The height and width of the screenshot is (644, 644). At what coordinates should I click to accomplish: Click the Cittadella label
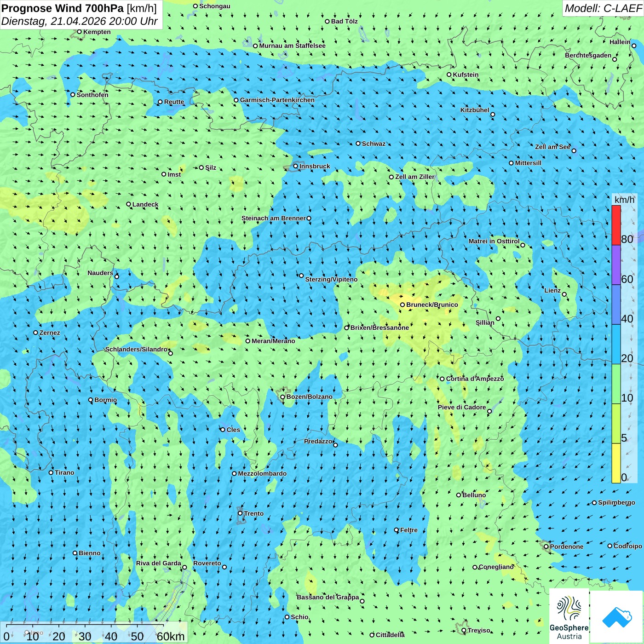tap(390, 635)
